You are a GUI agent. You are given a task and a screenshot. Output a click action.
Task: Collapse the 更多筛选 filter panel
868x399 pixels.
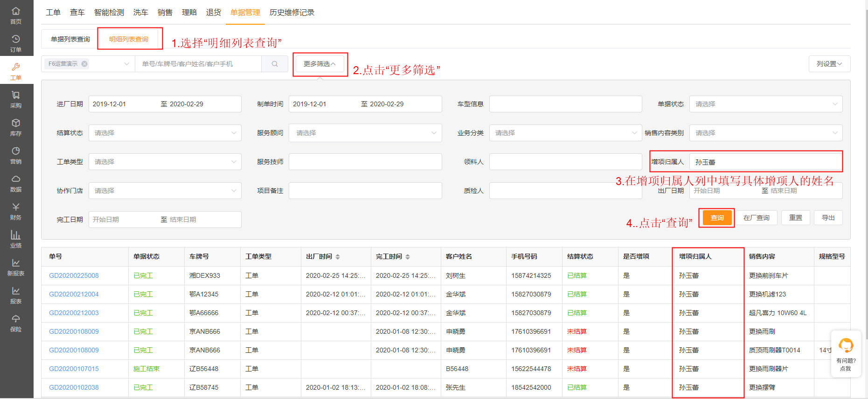(x=319, y=64)
